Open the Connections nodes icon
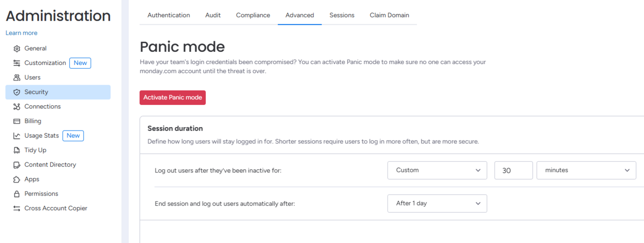 [17, 106]
